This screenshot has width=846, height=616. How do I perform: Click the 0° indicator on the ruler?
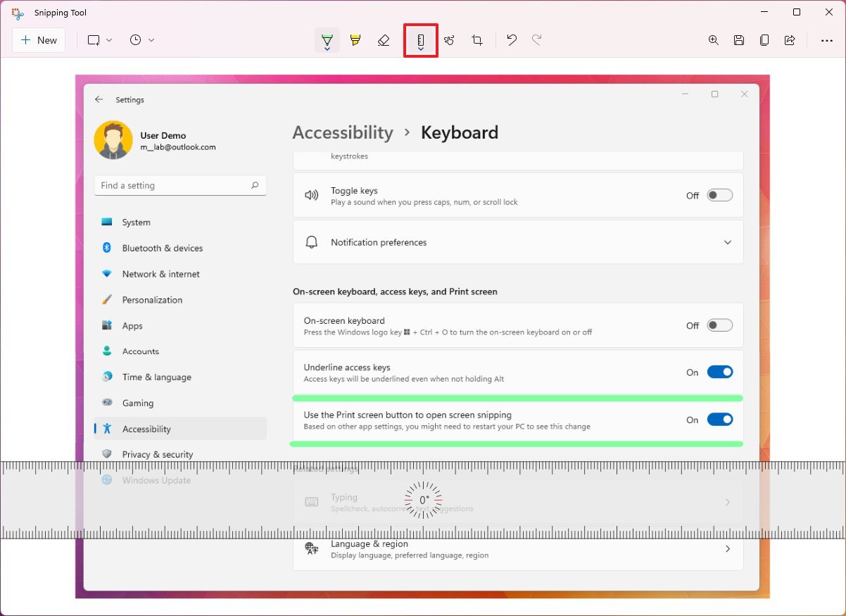(x=423, y=499)
